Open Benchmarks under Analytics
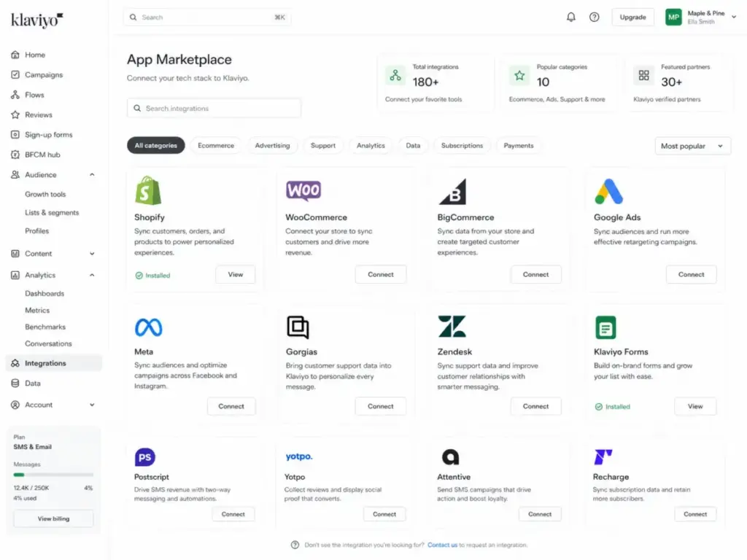747x560 pixels. (45, 327)
